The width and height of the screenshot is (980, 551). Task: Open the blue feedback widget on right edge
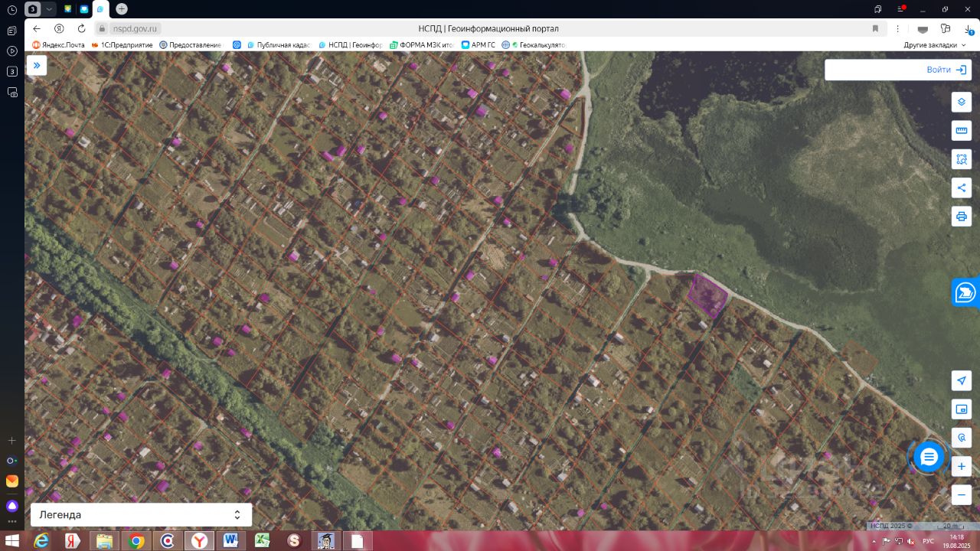(966, 292)
